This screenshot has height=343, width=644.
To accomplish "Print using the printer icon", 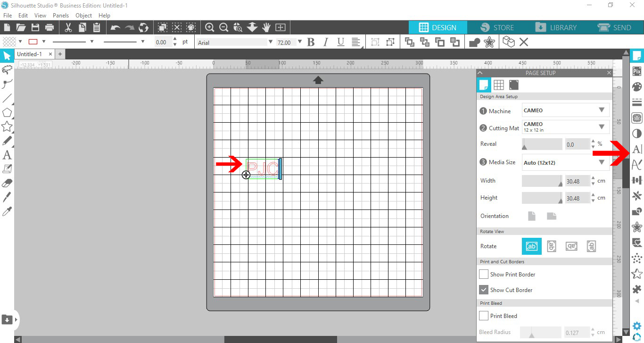I will click(49, 27).
